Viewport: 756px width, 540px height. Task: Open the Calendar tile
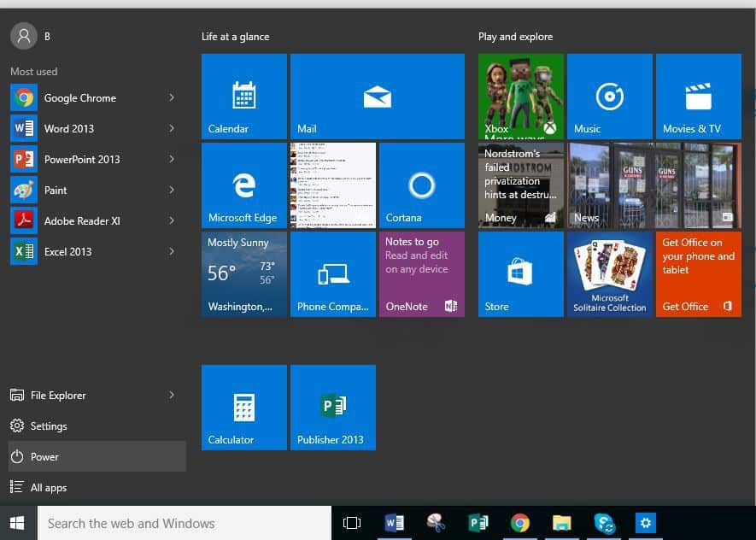coord(243,96)
